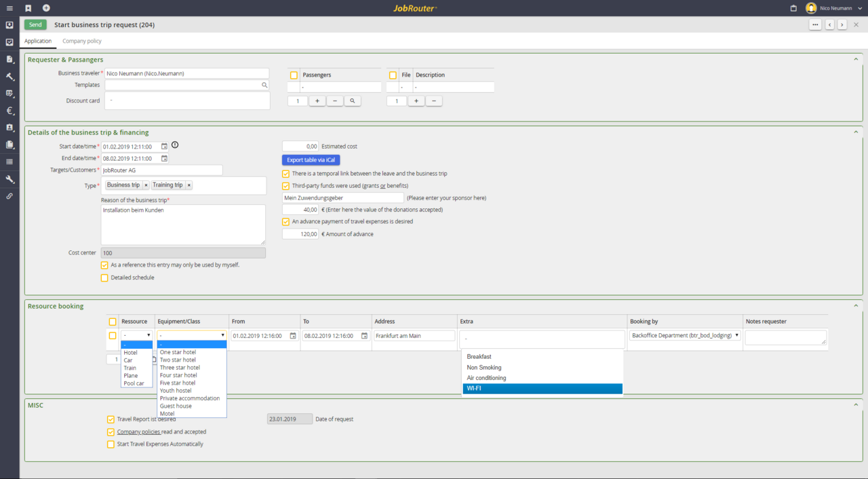Click Export table via iCal

tap(311, 160)
